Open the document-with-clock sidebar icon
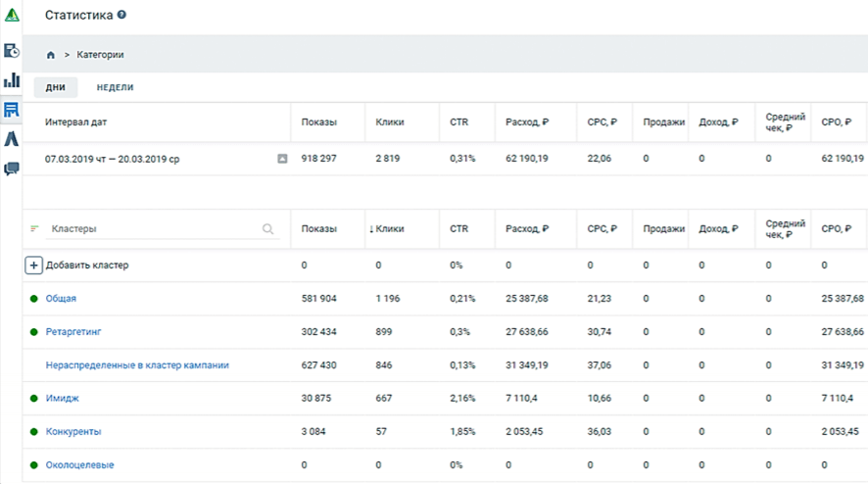868x484 pixels. (12, 51)
